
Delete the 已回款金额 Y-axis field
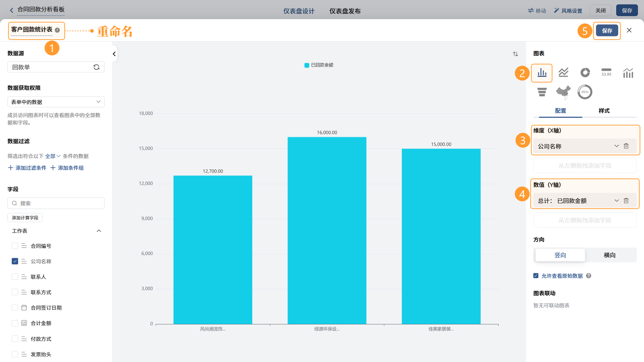tap(626, 201)
